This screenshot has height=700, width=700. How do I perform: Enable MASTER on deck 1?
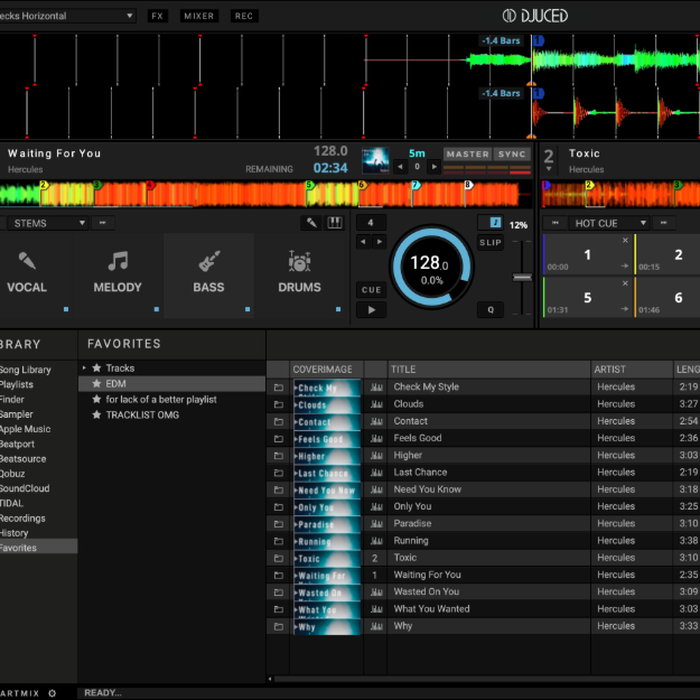(x=467, y=154)
